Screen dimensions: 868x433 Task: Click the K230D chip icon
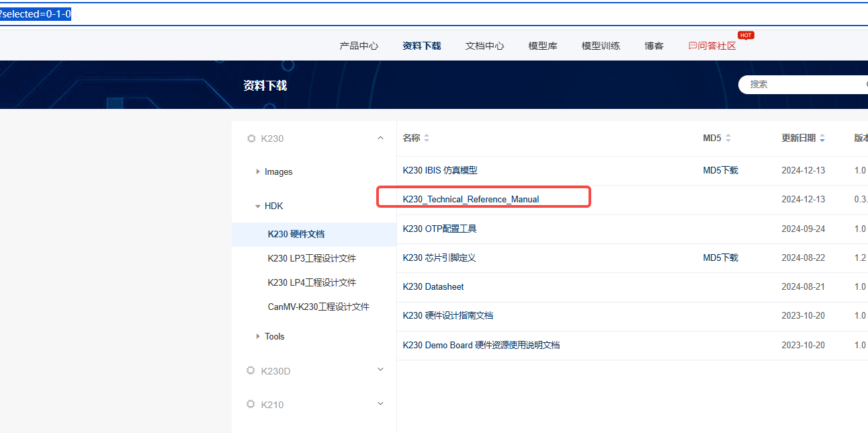[x=251, y=371]
